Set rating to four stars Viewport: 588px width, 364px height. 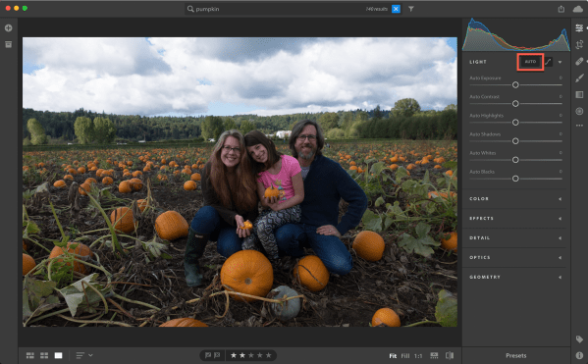[x=259, y=355]
